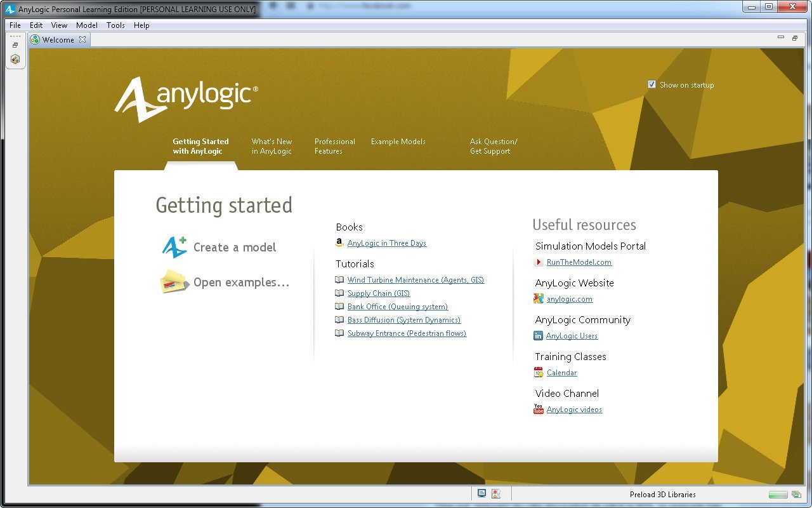This screenshot has width=812, height=508.
Task: Restore the Welcome view pane
Action: point(794,38)
